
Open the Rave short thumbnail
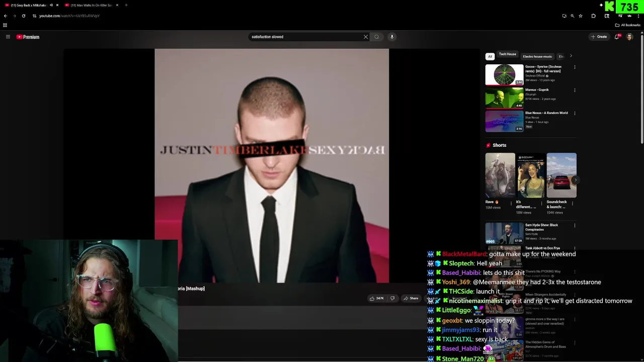500,175
